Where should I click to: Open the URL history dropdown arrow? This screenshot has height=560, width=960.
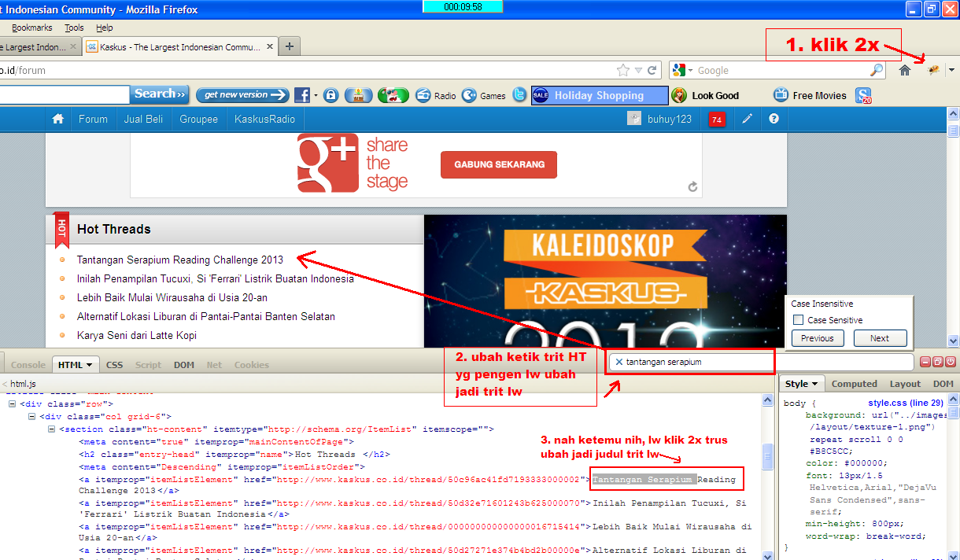coord(638,70)
